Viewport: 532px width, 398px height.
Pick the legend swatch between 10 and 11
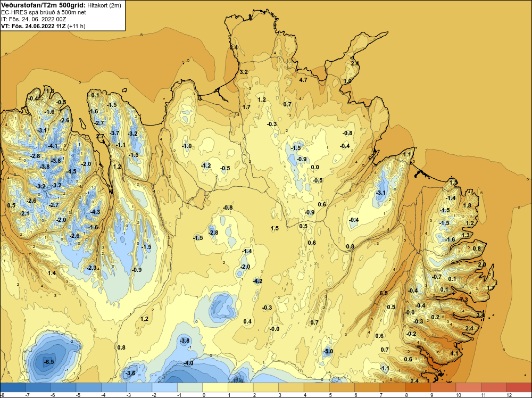pyautogui.click(x=469, y=387)
